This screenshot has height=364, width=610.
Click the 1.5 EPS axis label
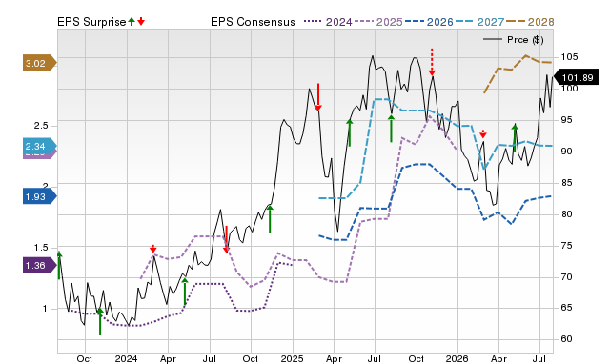(41, 248)
